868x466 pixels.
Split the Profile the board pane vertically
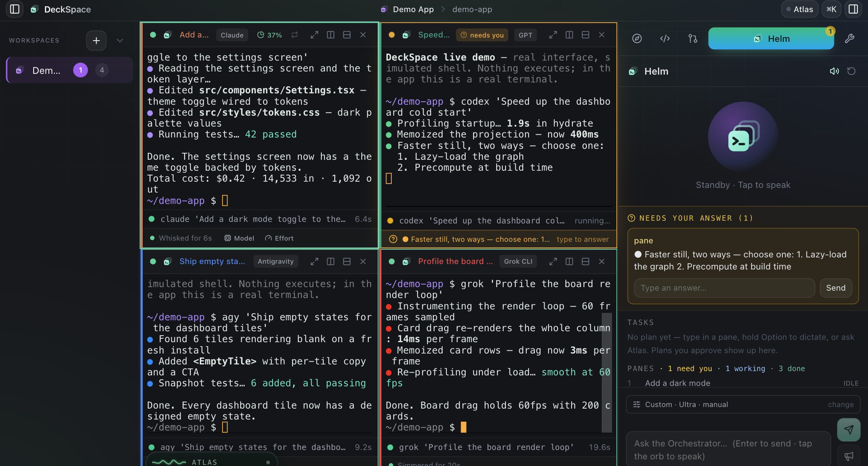569,261
